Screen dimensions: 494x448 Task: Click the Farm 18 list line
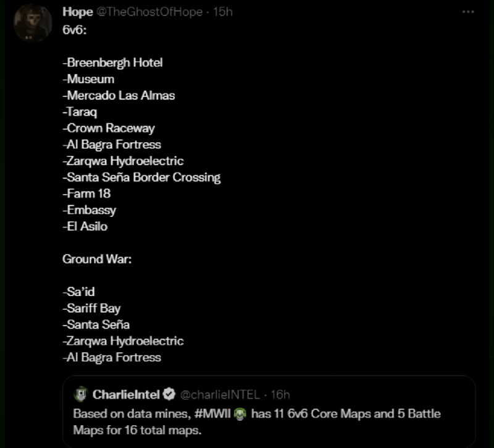pyautogui.click(x=86, y=193)
